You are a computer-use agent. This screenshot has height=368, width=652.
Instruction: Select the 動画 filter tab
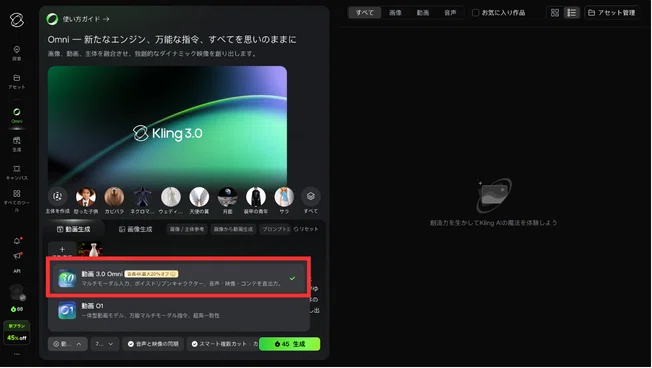coord(423,13)
